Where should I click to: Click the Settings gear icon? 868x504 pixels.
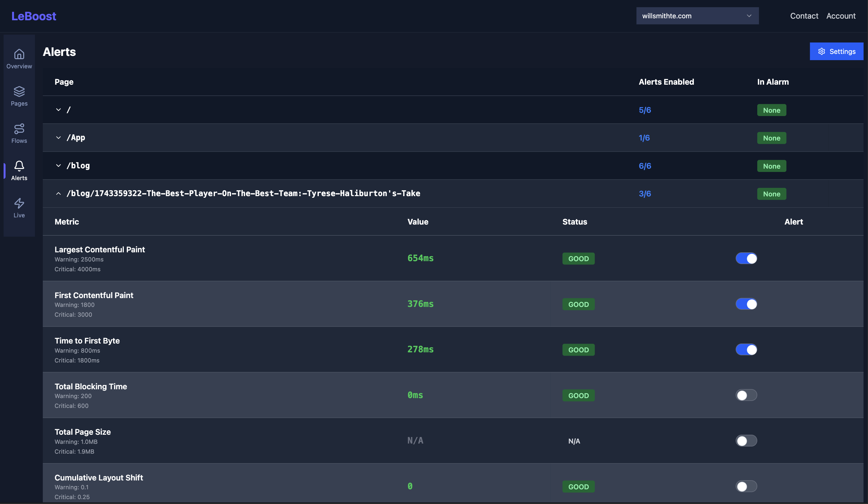coord(822,51)
